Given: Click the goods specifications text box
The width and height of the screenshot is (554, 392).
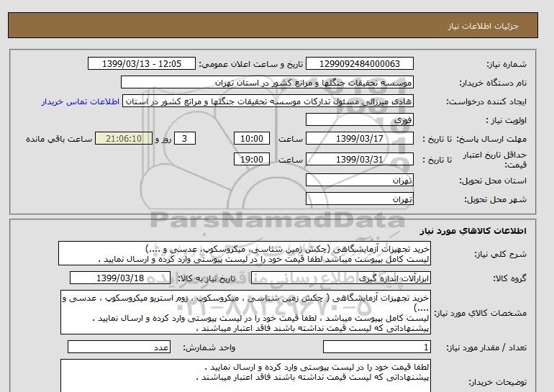Looking at the screenshot, I should click(245, 312).
